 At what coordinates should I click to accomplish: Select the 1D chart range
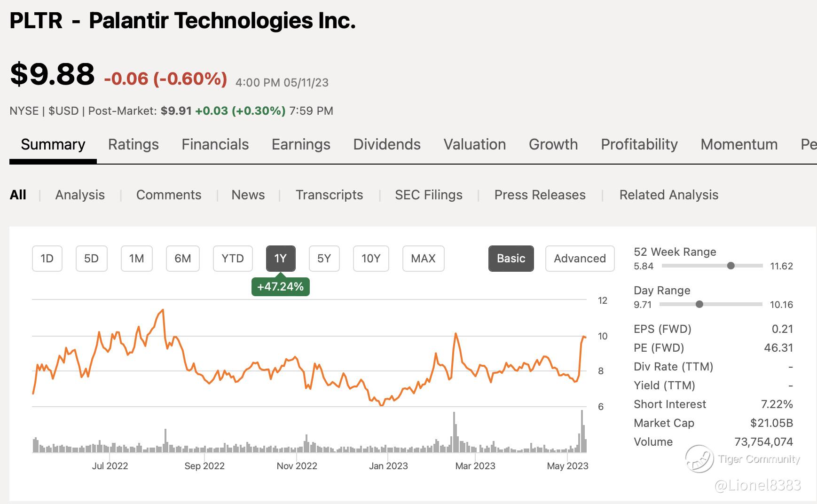(47, 259)
